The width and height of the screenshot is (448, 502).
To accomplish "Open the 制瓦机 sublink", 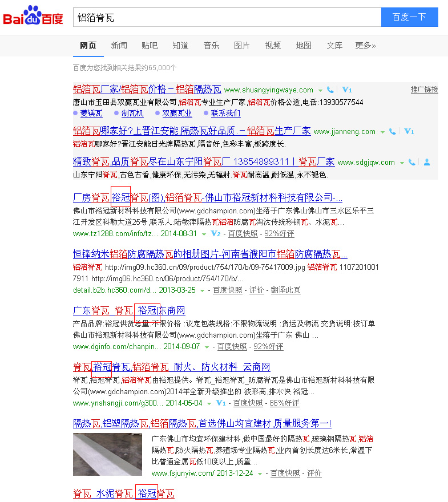I will click(132, 114).
